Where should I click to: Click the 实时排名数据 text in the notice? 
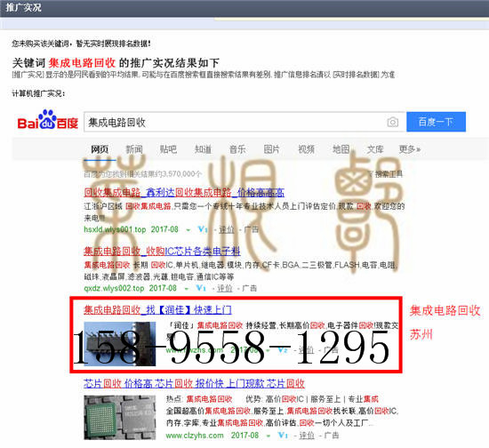coord(356,75)
